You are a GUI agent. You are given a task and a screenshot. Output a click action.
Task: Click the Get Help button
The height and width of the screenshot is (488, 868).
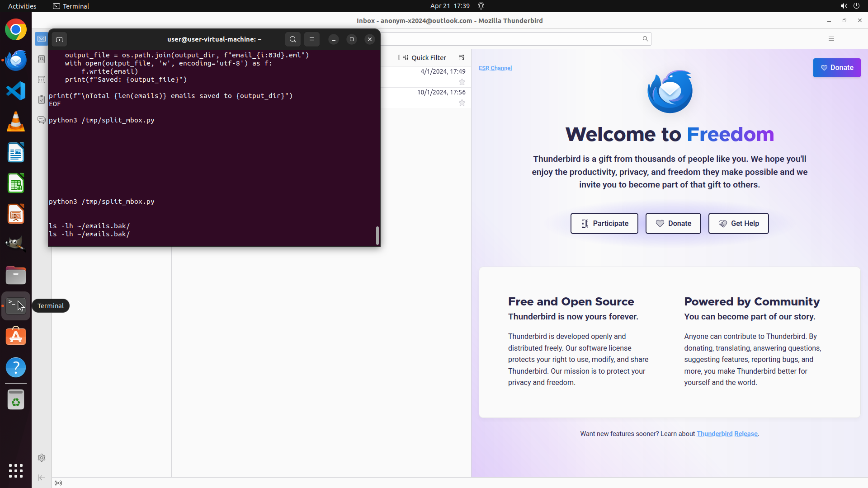(x=738, y=224)
